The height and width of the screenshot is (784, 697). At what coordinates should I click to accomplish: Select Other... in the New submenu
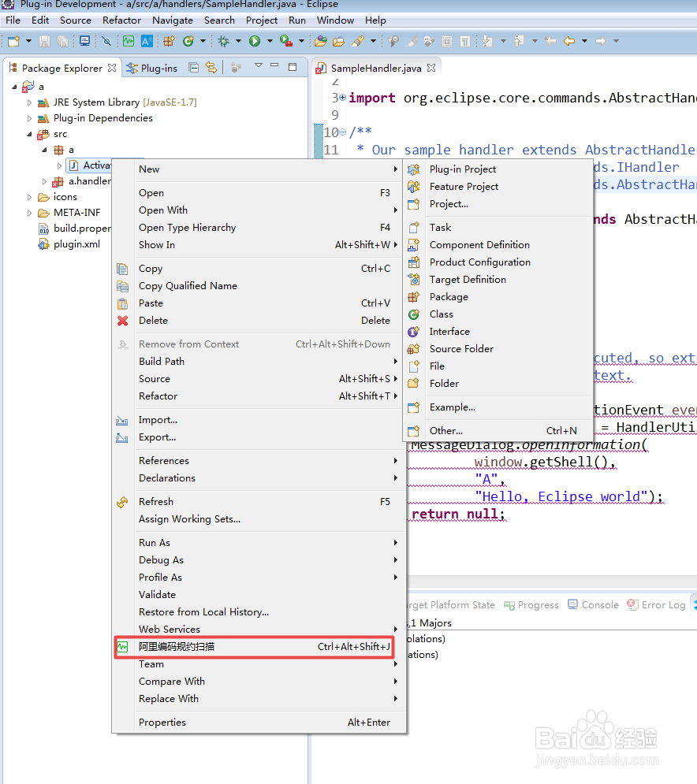[498, 430]
